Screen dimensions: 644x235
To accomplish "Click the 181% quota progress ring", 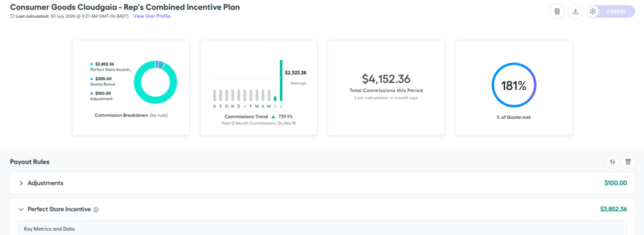I will tap(514, 85).
